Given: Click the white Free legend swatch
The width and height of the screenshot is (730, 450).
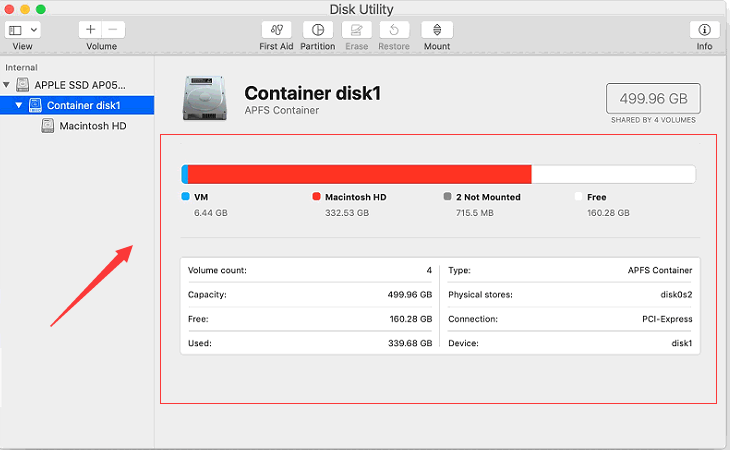Looking at the screenshot, I should tap(578, 196).
